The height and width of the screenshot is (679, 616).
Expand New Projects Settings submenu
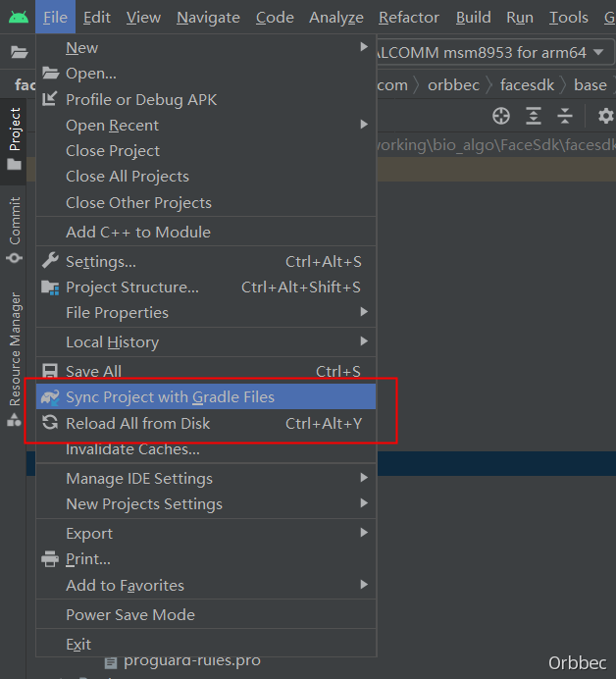364,503
